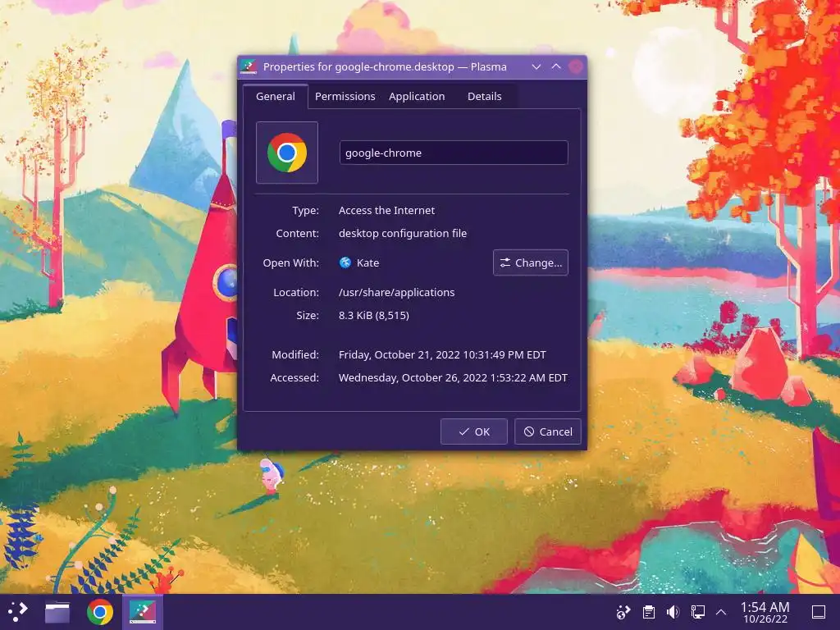840x630 pixels.
Task: Open the network connections tray icon
Action: [697, 612]
